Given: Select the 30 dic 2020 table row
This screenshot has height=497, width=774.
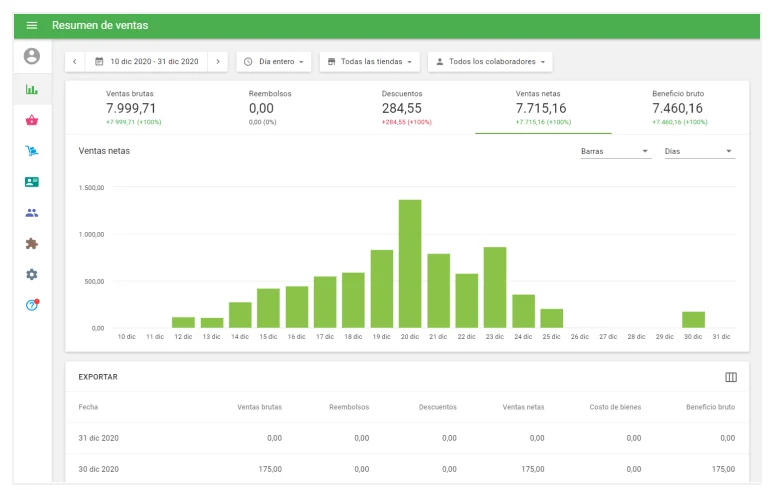Looking at the screenshot, I should [407, 469].
